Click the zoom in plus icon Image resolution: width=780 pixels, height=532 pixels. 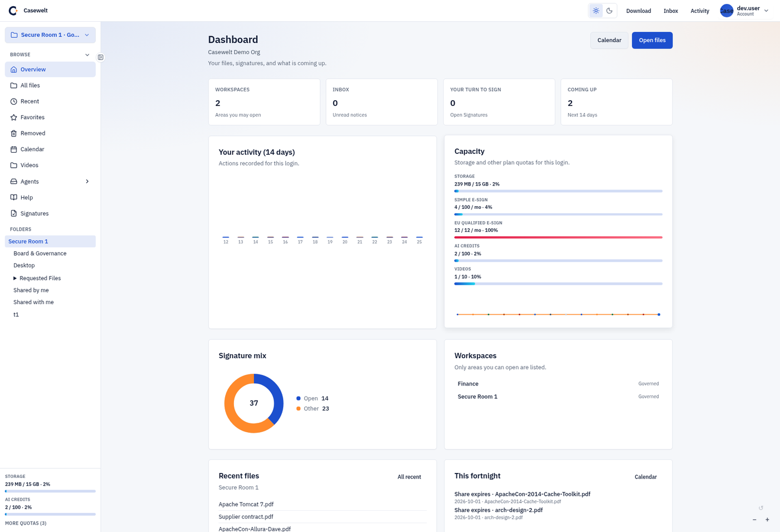[x=767, y=520]
